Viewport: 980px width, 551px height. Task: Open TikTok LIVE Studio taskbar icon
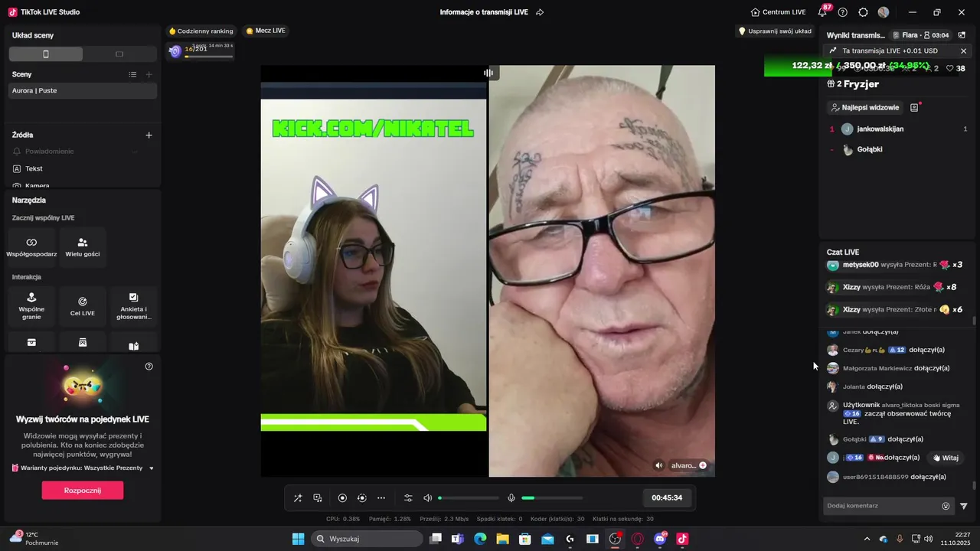(x=683, y=539)
